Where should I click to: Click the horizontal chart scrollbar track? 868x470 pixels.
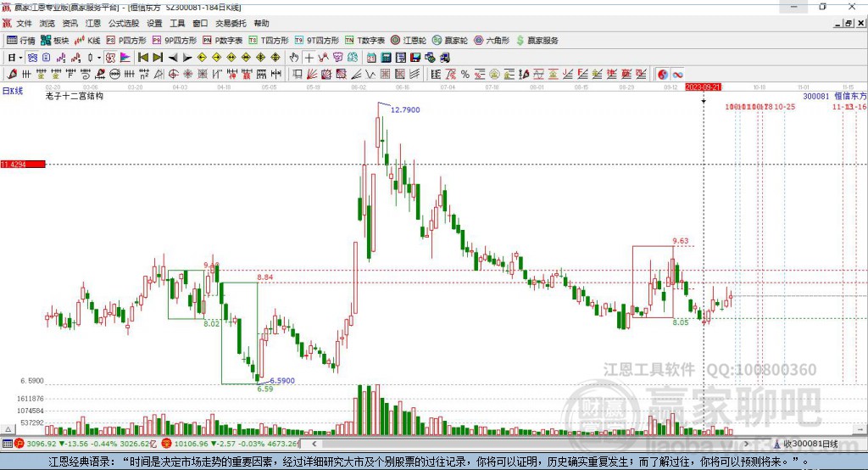[x=531, y=444]
